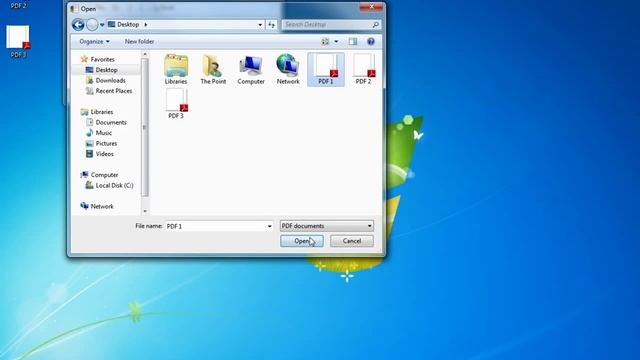
Task: Click the Forward navigation arrow
Action: tap(92, 25)
